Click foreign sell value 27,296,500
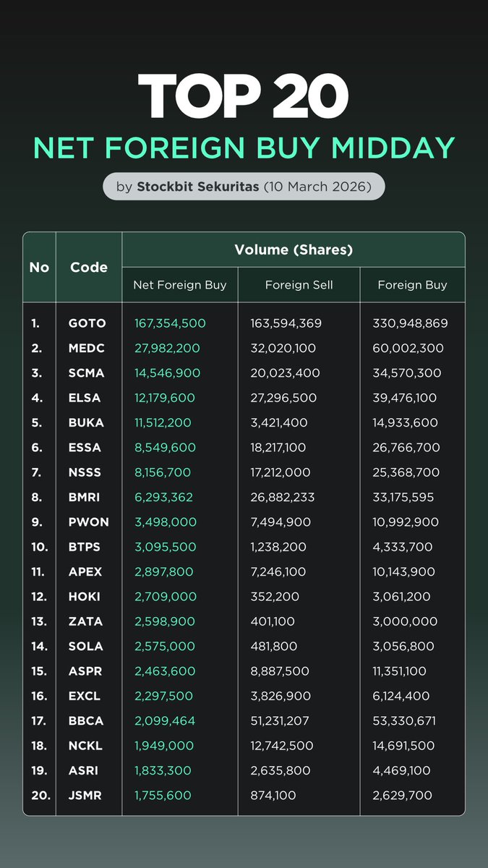 (283, 398)
